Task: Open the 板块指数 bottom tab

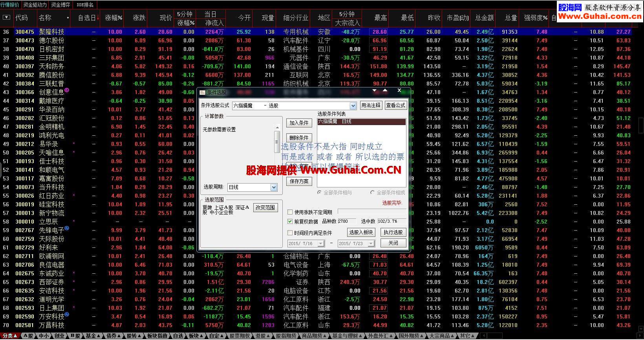Action: (x=157, y=336)
